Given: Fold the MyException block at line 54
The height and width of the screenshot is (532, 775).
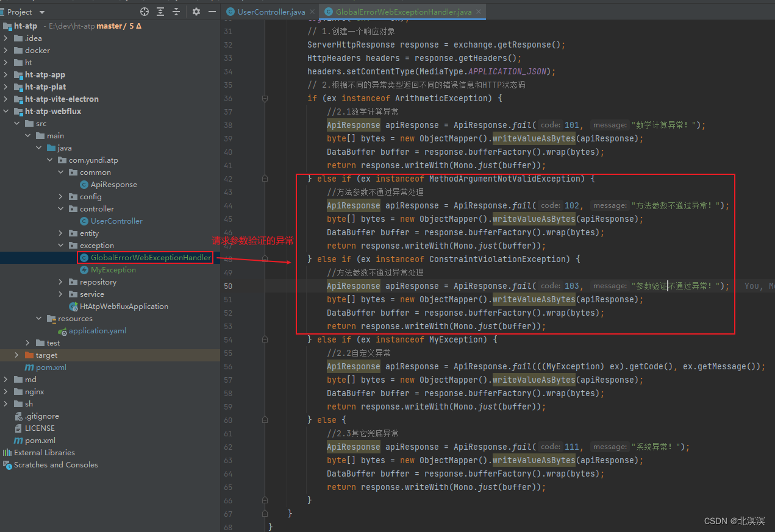Looking at the screenshot, I should coord(265,339).
